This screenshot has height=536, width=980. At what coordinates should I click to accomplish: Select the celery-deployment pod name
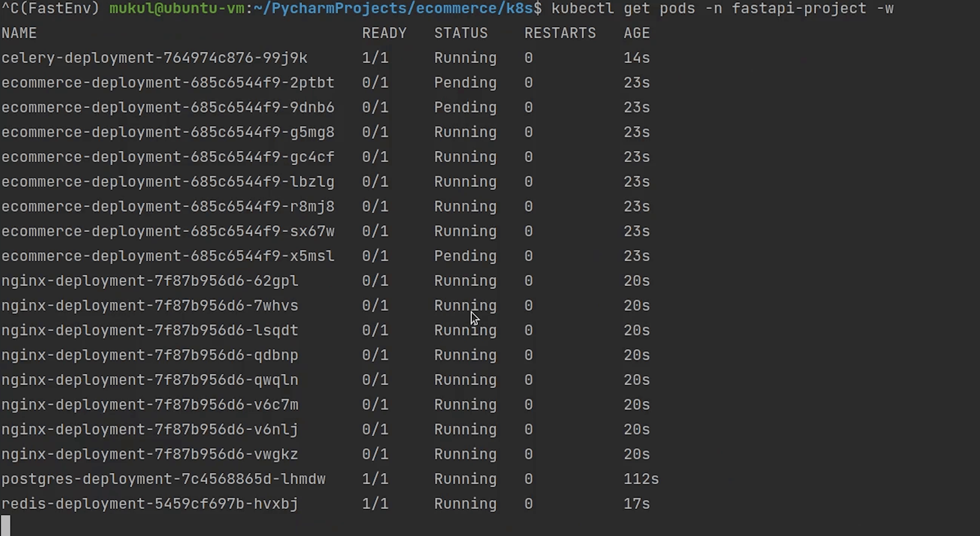154,58
